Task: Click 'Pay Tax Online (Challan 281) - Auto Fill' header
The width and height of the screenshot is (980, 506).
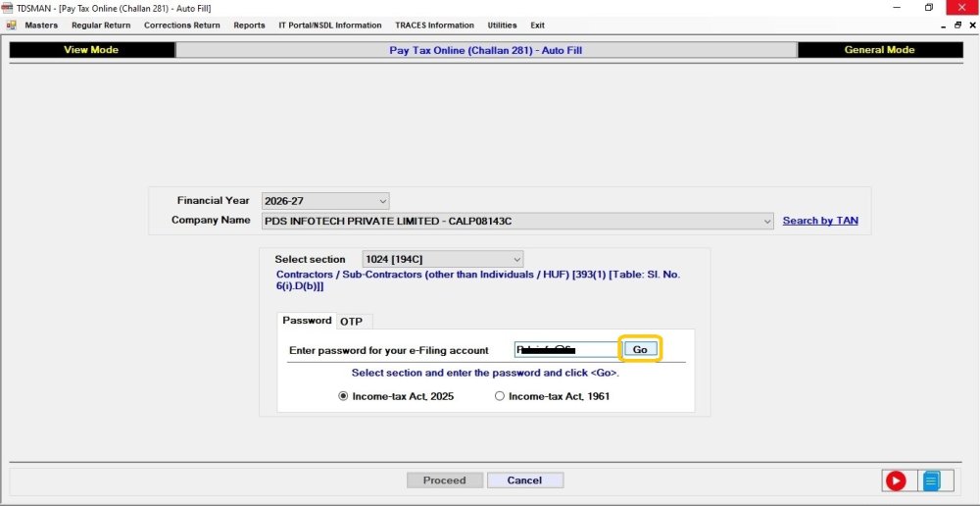Action: 486,50
